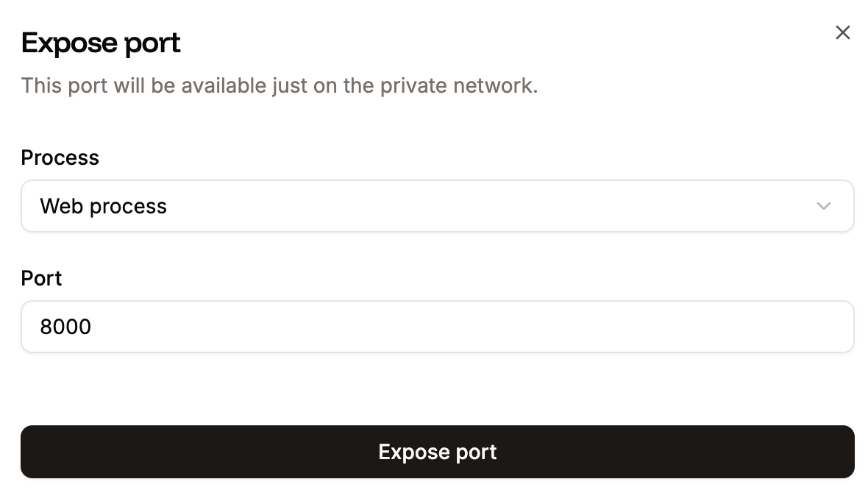The image size is (868, 493).
Task: Click the Process field showing Web process
Action: pyautogui.click(x=438, y=206)
